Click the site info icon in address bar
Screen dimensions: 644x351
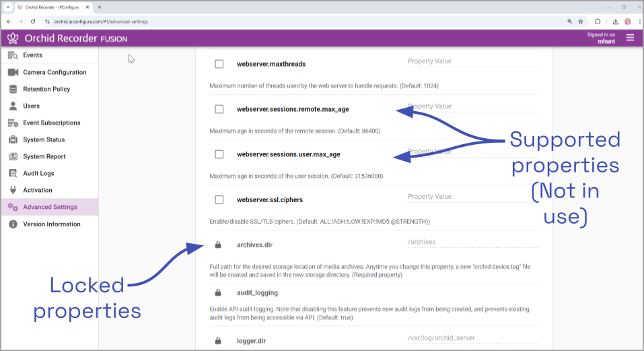tap(47, 22)
